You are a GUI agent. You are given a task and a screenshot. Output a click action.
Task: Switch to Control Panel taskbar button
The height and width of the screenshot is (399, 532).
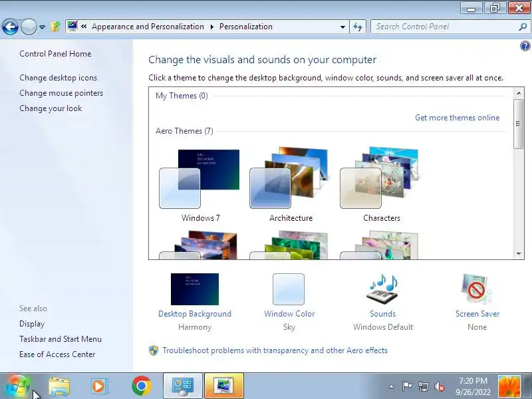(183, 386)
